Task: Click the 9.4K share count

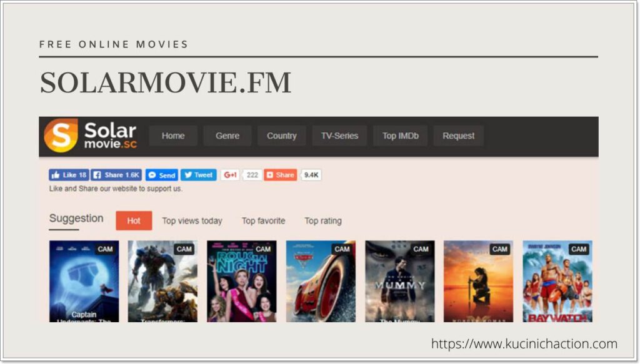Action: click(x=311, y=175)
